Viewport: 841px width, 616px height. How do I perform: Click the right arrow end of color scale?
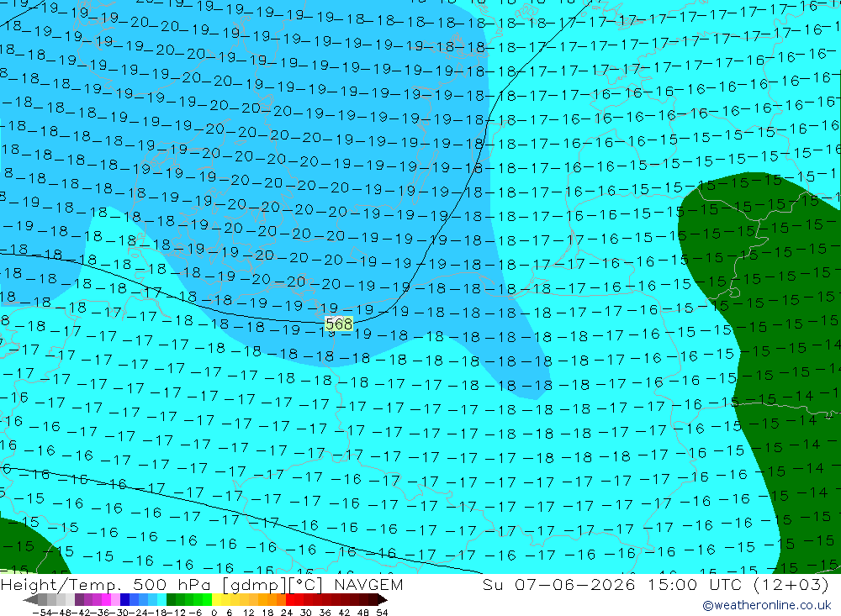[x=383, y=600]
